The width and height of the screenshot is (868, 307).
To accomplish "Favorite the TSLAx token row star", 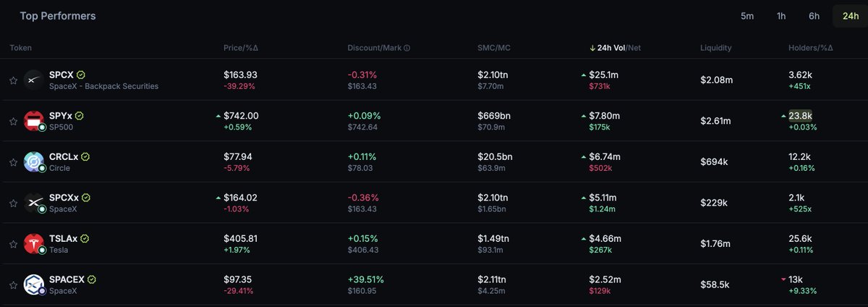I will 13,245.
